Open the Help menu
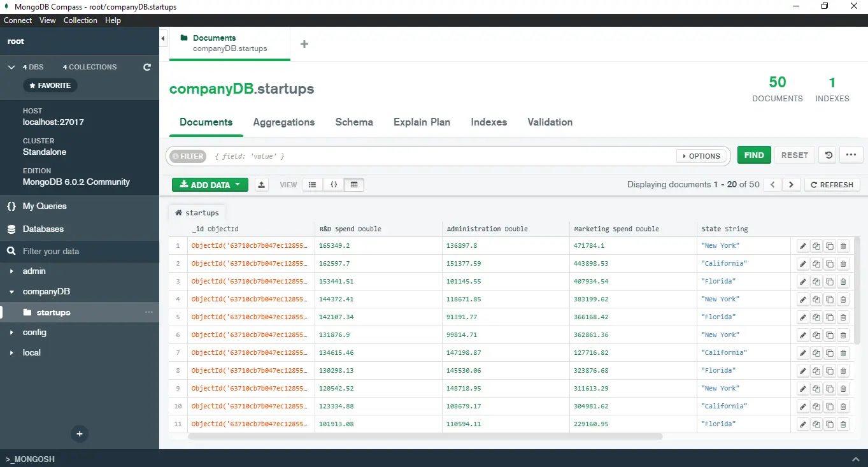 113,20
